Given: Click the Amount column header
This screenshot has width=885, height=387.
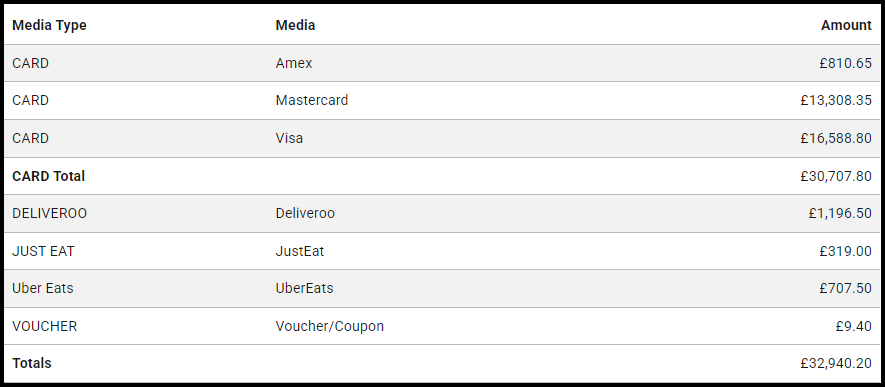Looking at the screenshot, I should pos(846,25).
